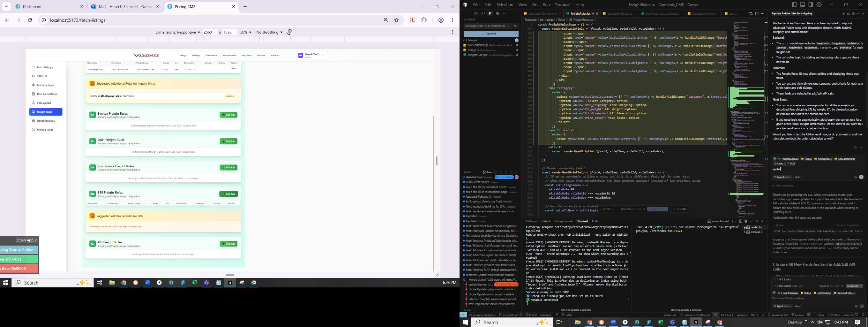Image resolution: width=868 pixels, height=327 pixels.
Task: Switch to Dashboard browser tab
Action: click(x=49, y=6)
